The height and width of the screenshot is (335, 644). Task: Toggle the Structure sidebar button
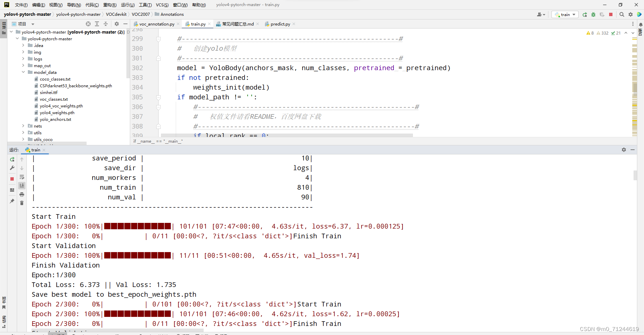pos(4,322)
